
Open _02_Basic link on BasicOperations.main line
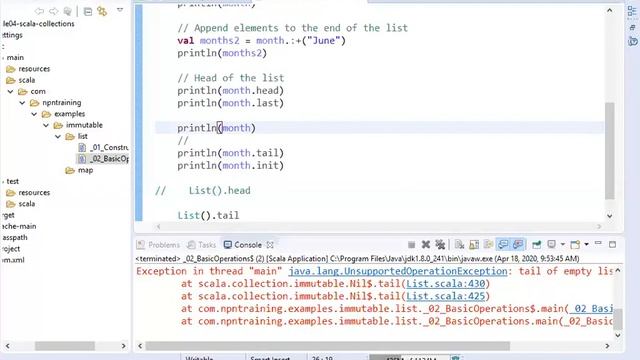(x=588, y=322)
